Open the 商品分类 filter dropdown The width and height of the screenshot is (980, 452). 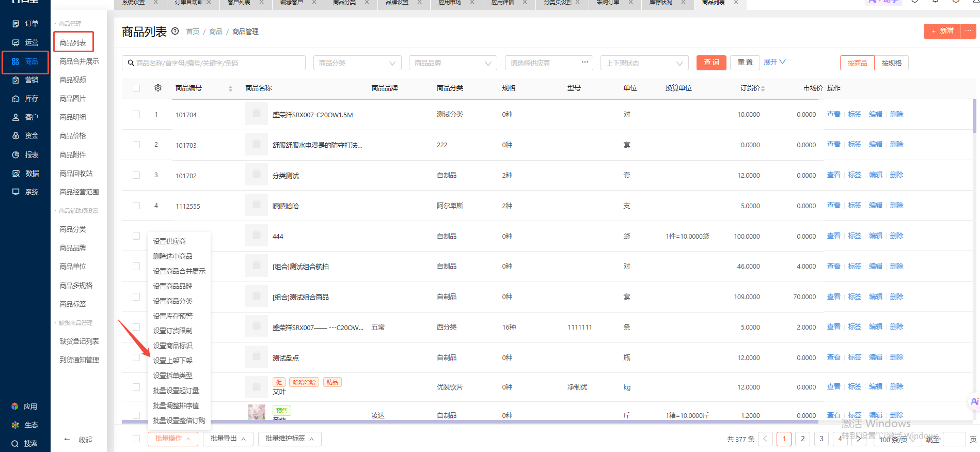point(357,63)
